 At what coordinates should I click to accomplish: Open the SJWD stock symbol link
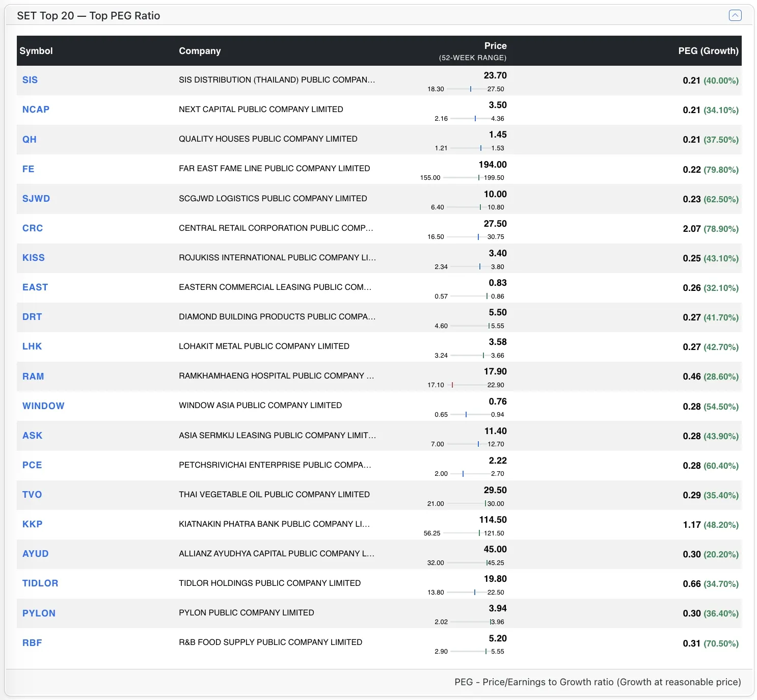tap(36, 198)
